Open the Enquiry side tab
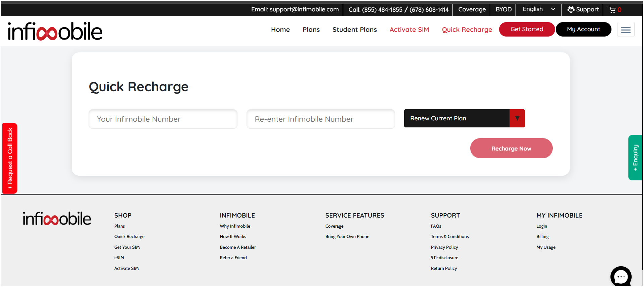The width and height of the screenshot is (644, 287). coord(635,158)
